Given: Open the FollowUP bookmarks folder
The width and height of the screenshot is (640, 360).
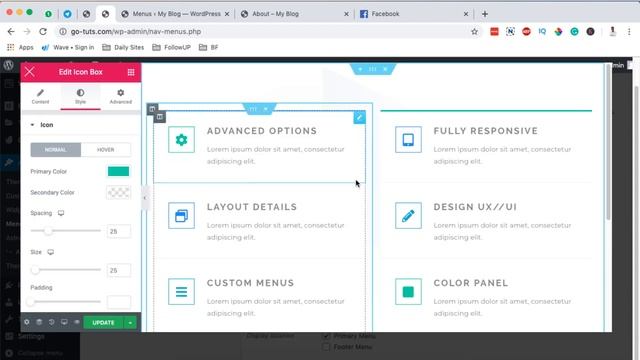Looking at the screenshot, I should click(x=171, y=47).
